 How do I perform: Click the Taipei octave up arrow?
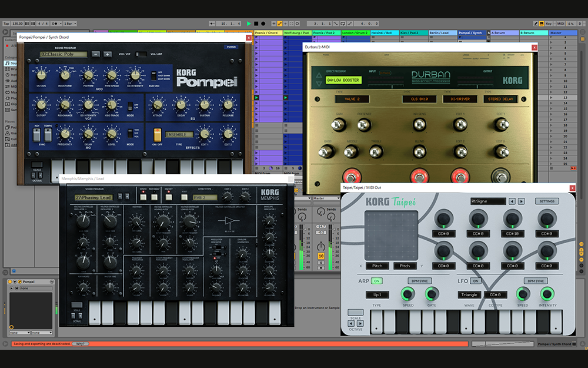click(x=360, y=323)
